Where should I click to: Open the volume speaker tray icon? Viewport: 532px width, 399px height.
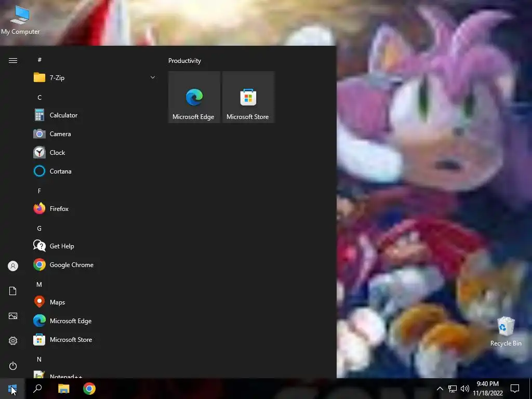(x=465, y=389)
